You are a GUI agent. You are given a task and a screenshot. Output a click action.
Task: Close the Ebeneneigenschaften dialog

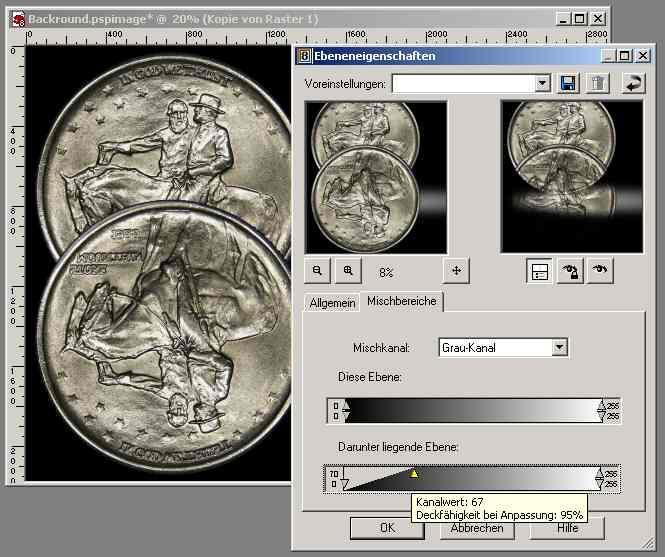(643, 56)
